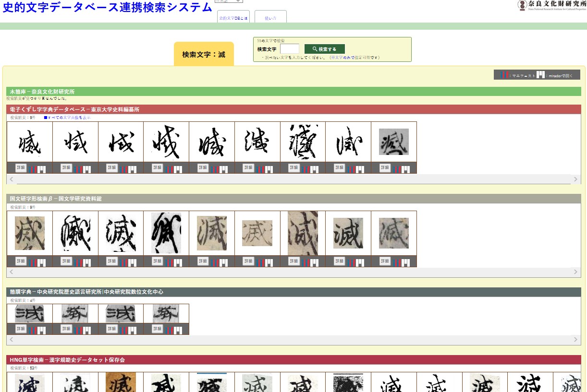The height and width of the screenshot is (392, 587).
Task: Select seventh 国文研字形検索 tall thumbnail
Action: pyautogui.click(x=303, y=233)
